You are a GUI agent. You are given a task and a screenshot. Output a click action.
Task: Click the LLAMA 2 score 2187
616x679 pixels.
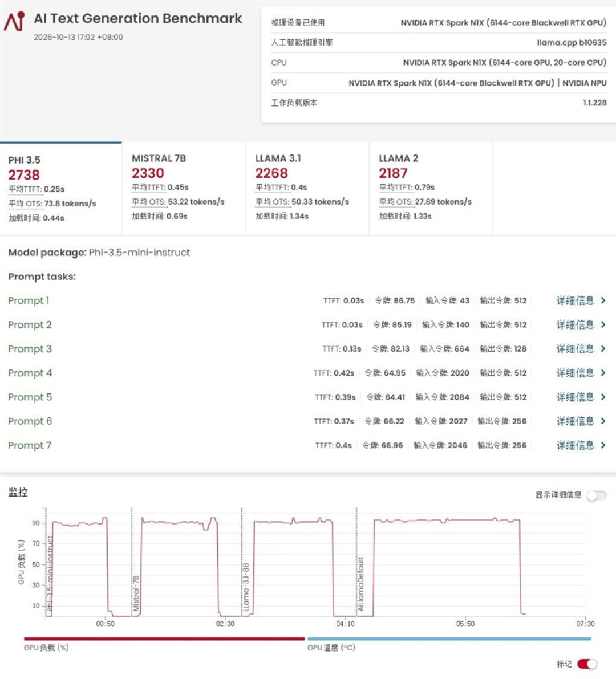pyautogui.click(x=394, y=173)
